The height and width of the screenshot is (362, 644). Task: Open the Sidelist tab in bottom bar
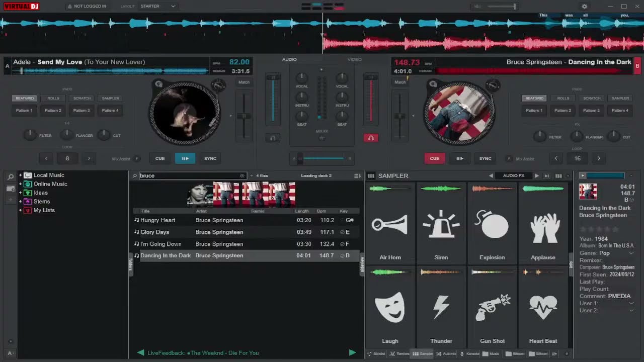376,354
